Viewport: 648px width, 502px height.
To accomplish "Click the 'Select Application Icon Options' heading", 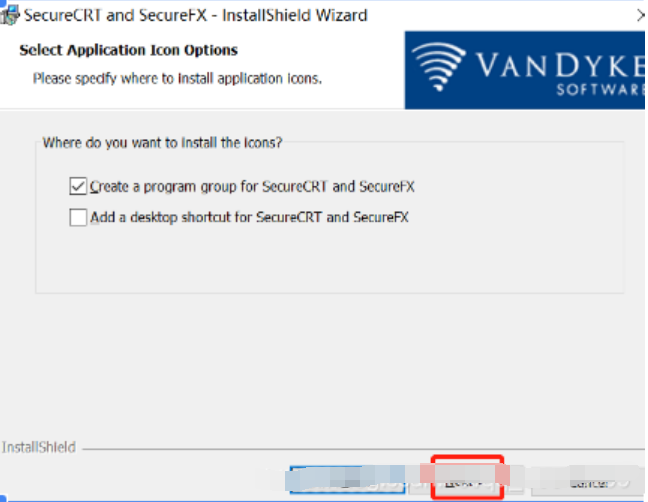I will 129,50.
